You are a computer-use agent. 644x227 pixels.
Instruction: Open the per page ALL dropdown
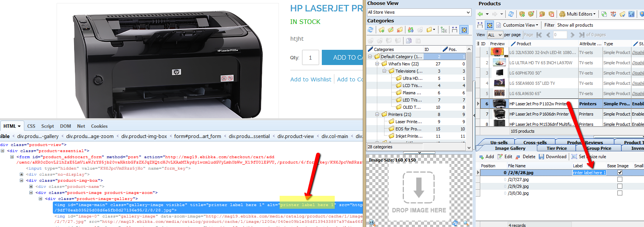495,35
